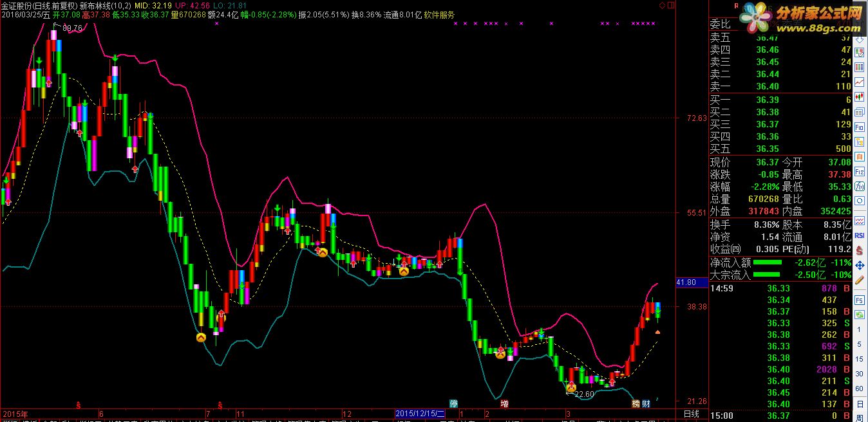Click the tick row with volume 692
868x422 pixels.
click(x=780, y=346)
